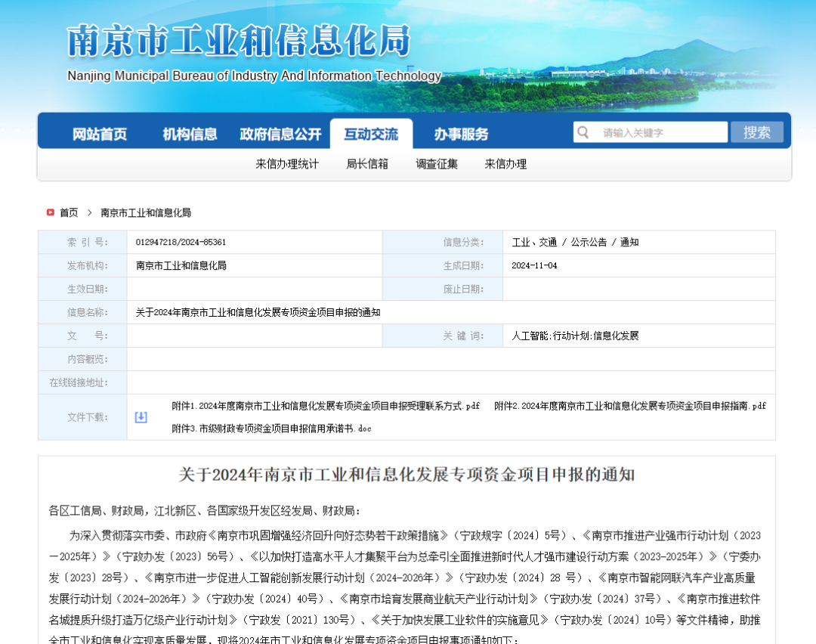The width and height of the screenshot is (816, 644).
Task: Download 附件3 信用承诺书.doc attachment
Action: [271, 429]
